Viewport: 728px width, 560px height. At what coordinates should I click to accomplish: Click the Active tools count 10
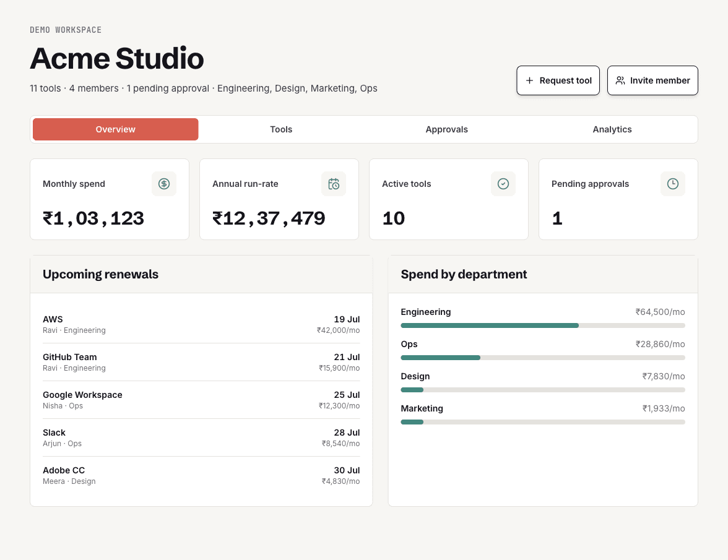tap(393, 218)
